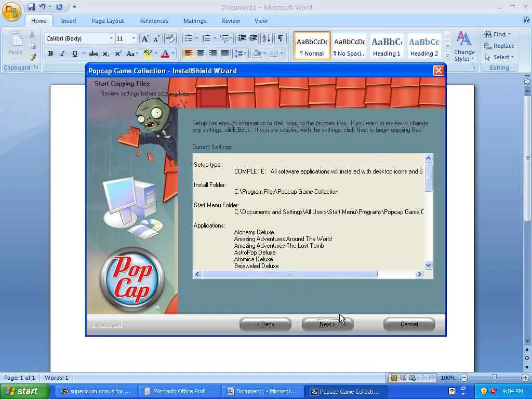
Task: Click the Bullets list icon
Action: [188, 38]
